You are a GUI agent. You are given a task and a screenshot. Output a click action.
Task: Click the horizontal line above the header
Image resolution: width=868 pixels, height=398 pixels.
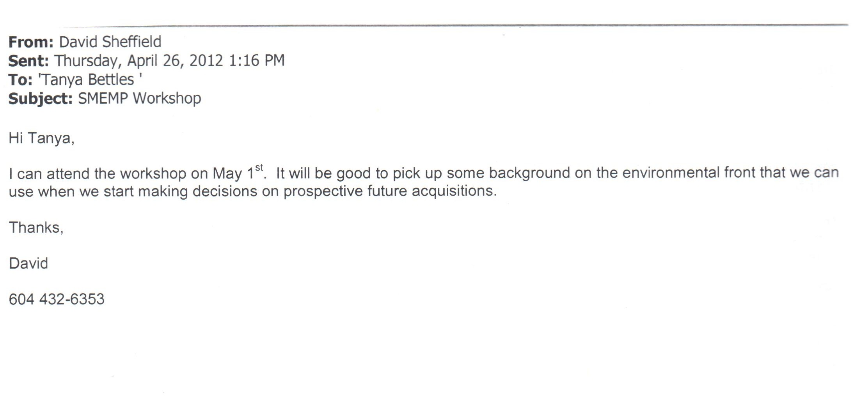coord(456,26)
